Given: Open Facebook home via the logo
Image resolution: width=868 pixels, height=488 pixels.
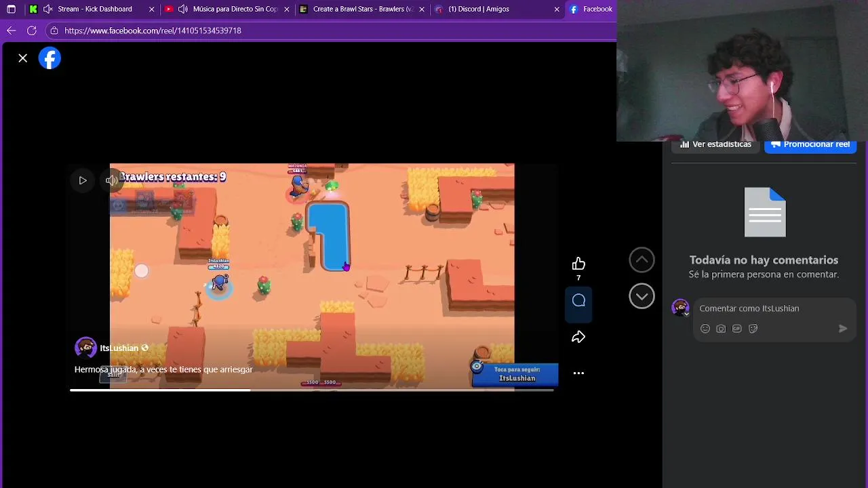Looking at the screenshot, I should click(x=50, y=58).
